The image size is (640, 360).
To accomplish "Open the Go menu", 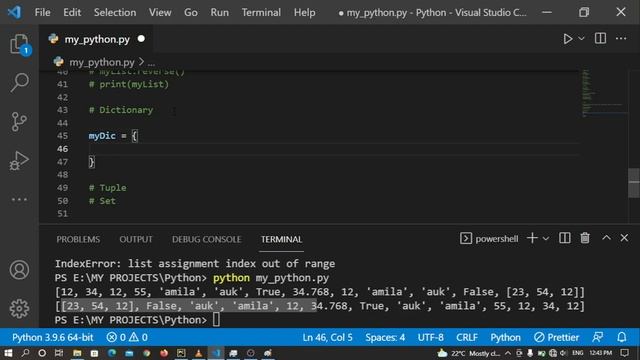I will coord(191,12).
